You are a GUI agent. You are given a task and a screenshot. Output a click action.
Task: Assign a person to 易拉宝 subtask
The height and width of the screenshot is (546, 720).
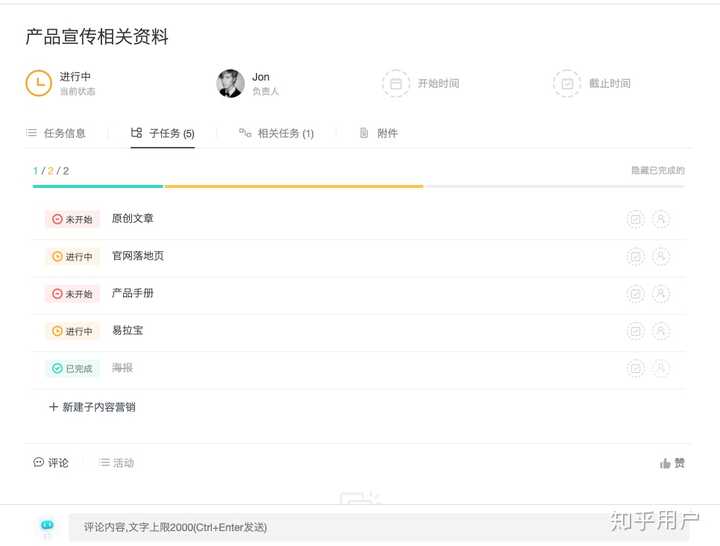(x=660, y=331)
